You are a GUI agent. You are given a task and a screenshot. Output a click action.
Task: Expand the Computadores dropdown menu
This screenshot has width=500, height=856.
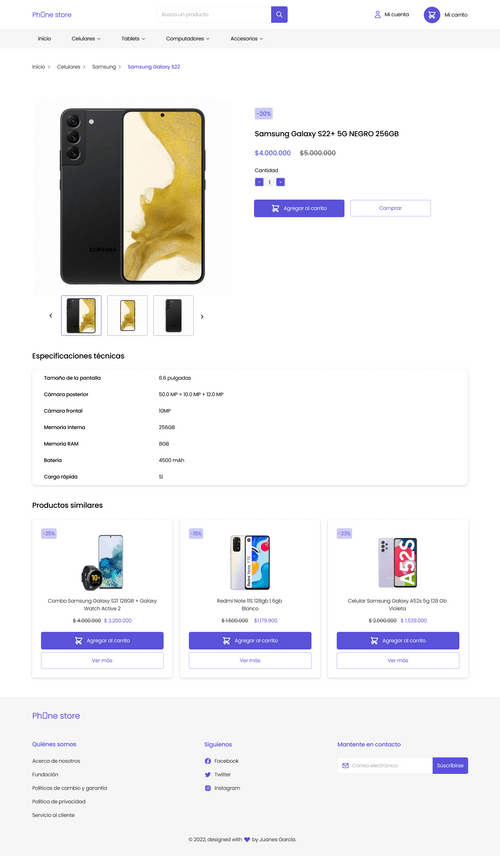(188, 39)
